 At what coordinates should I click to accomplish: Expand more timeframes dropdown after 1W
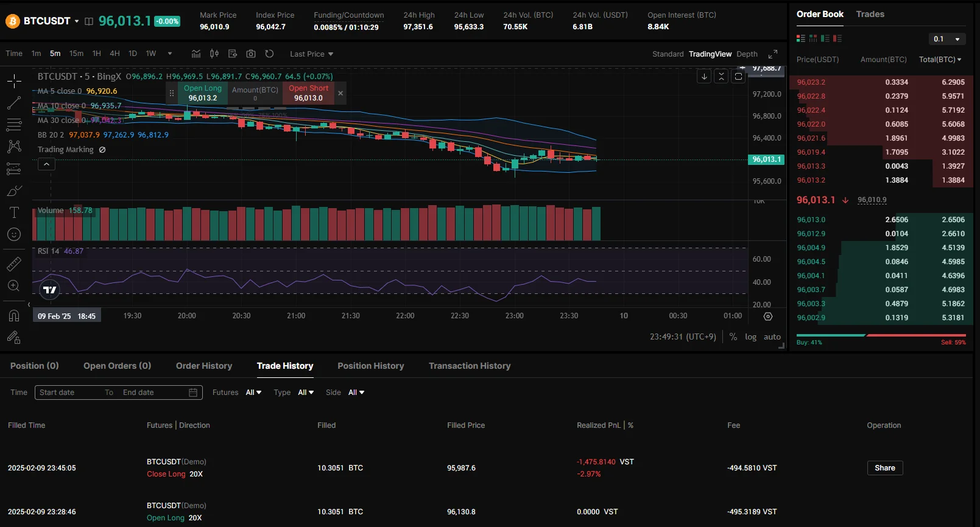[x=170, y=54]
